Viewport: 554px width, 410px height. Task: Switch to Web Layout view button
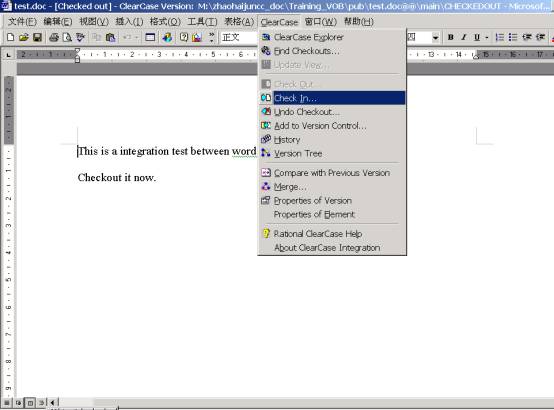click(18, 402)
